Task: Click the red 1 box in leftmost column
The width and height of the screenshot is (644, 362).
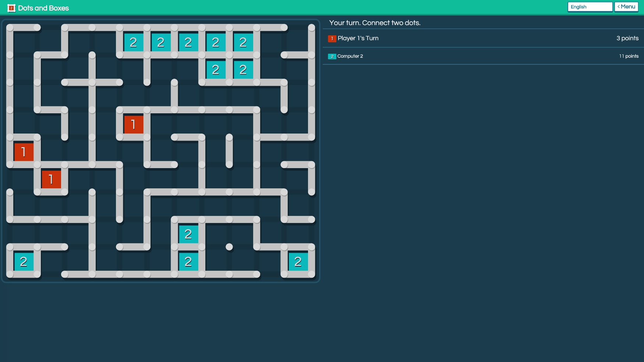Action: click(x=24, y=152)
